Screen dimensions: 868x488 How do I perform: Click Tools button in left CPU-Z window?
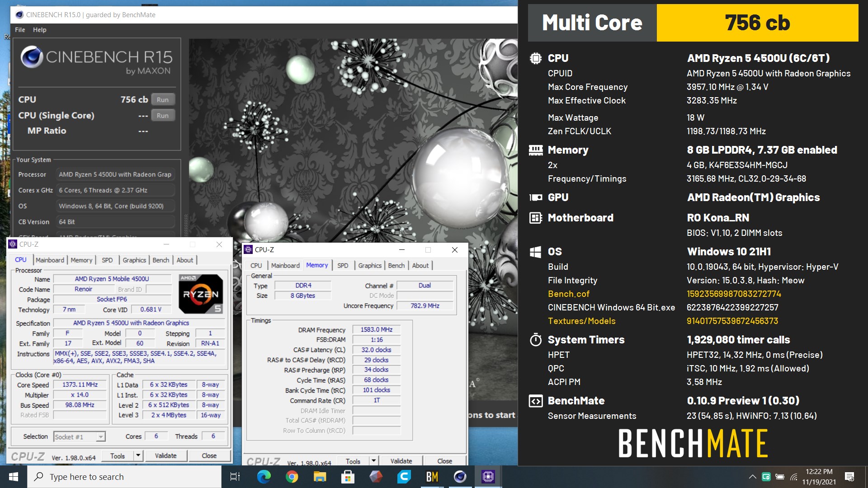pyautogui.click(x=118, y=455)
